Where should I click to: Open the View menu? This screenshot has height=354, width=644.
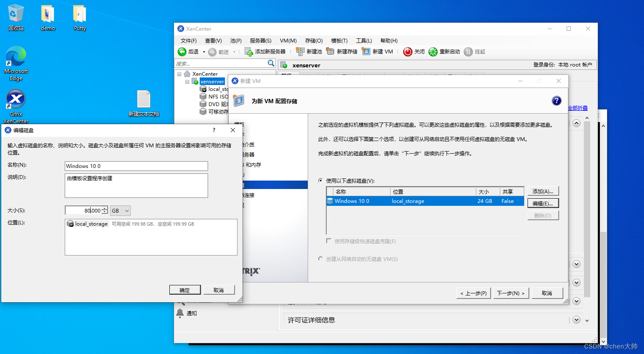pyautogui.click(x=213, y=41)
